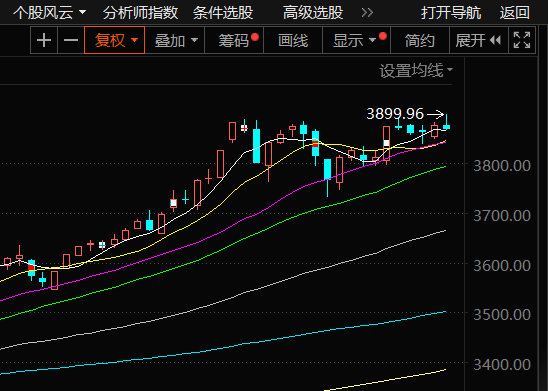This screenshot has height=391, width=548.
Task: Click 返回 to go back
Action: point(514,13)
